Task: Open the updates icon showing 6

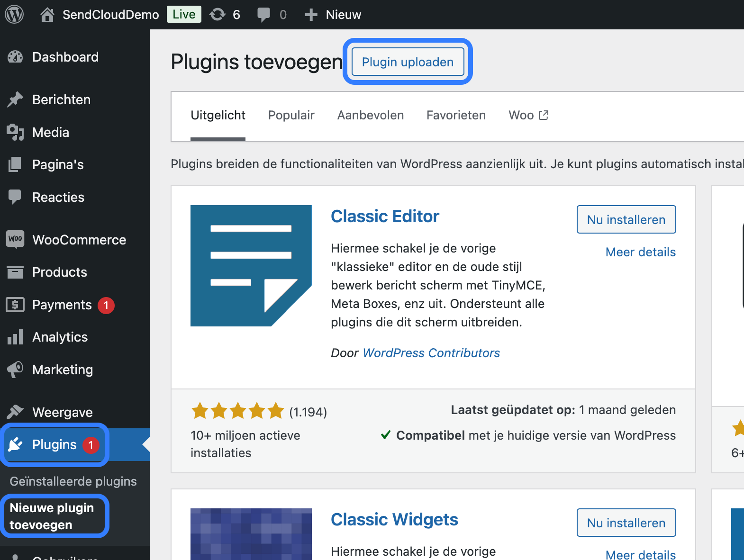Action: 218,15
